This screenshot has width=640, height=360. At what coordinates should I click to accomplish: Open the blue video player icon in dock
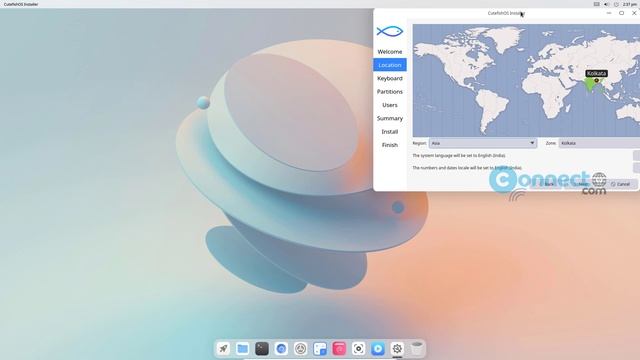click(x=378, y=349)
